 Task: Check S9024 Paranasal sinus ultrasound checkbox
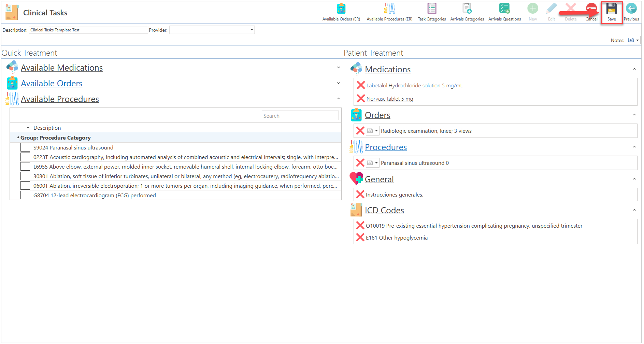[x=25, y=147]
